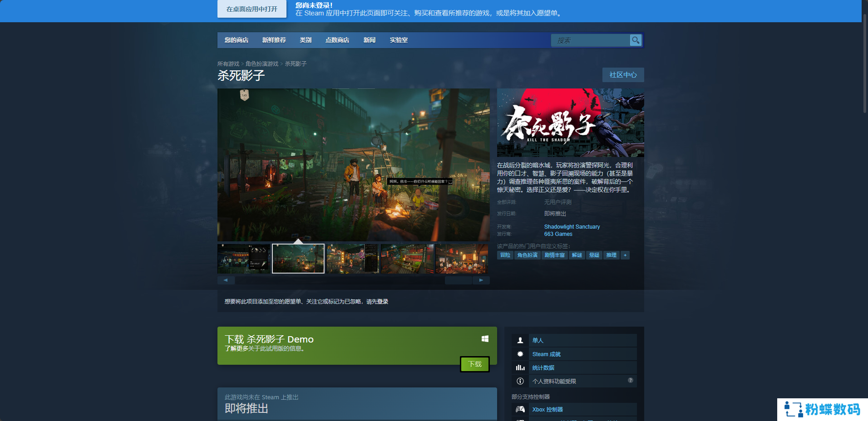Open 您的商店 menu
Viewport: 868px width, 421px height.
[237, 40]
